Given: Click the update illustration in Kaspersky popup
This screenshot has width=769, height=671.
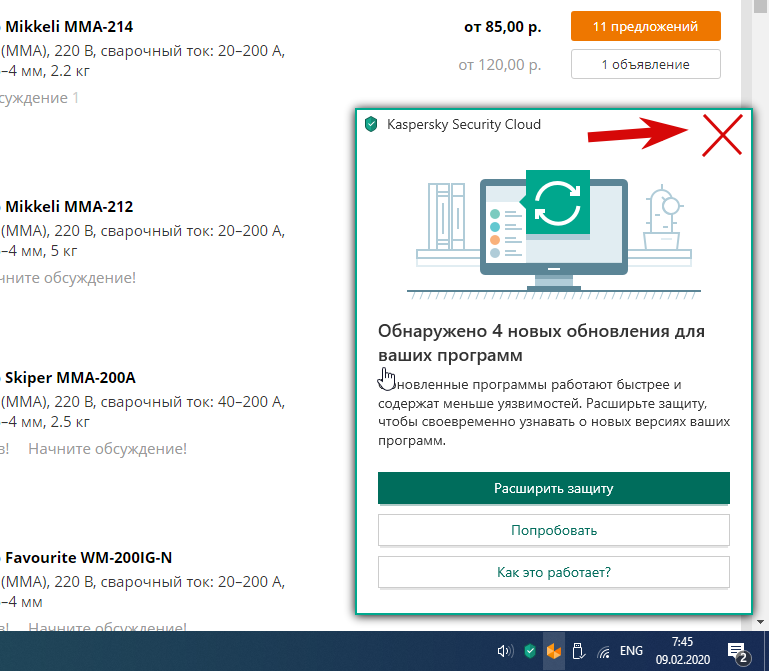Looking at the screenshot, I should (554, 234).
